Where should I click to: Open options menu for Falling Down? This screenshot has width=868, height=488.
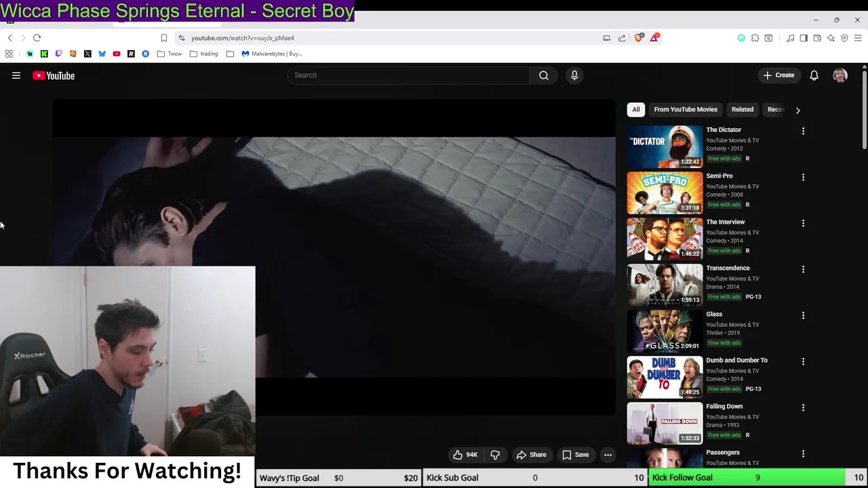[x=803, y=407]
